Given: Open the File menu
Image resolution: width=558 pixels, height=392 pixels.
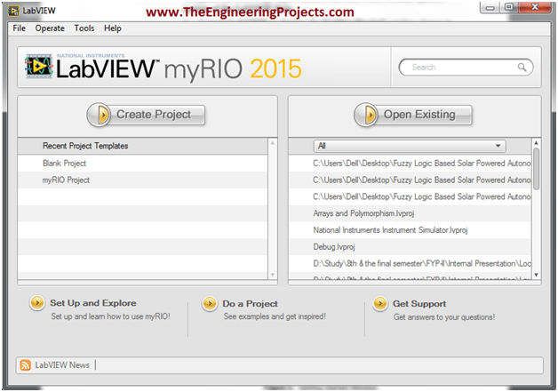Looking at the screenshot, I should point(20,28).
